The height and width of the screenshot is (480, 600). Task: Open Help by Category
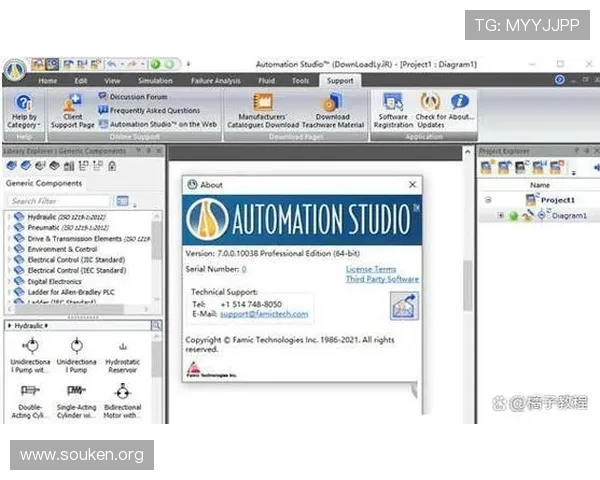click(23, 109)
